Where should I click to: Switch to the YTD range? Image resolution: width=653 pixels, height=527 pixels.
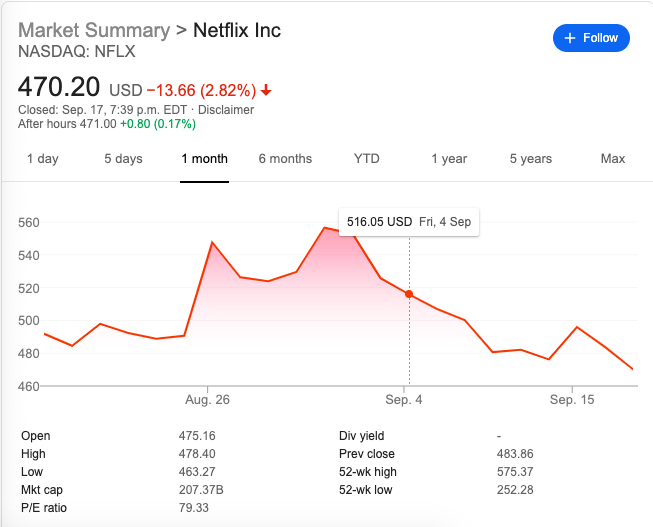point(366,159)
